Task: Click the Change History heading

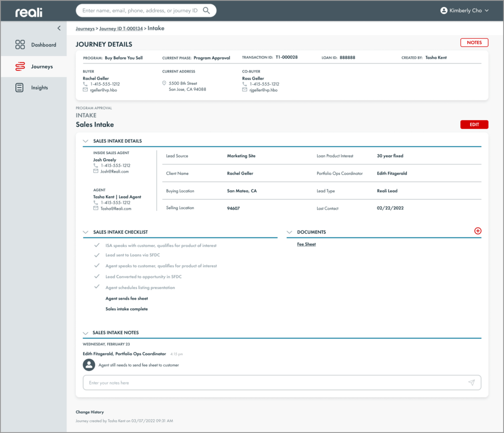Action: 89,412
